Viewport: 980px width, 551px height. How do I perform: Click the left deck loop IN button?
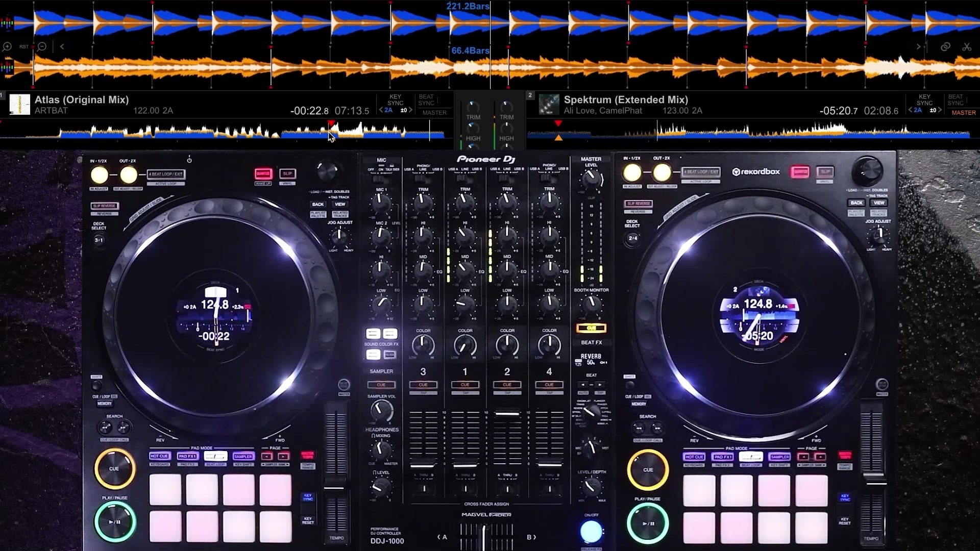point(100,175)
